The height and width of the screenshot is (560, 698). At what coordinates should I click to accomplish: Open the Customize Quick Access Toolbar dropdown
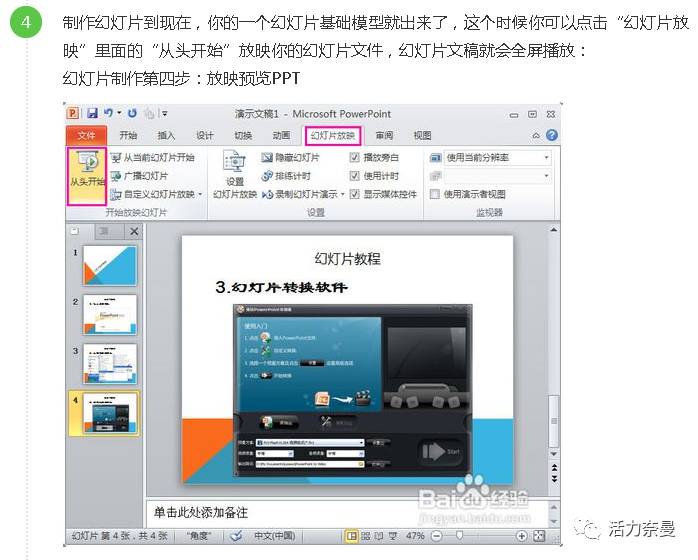coord(165,114)
